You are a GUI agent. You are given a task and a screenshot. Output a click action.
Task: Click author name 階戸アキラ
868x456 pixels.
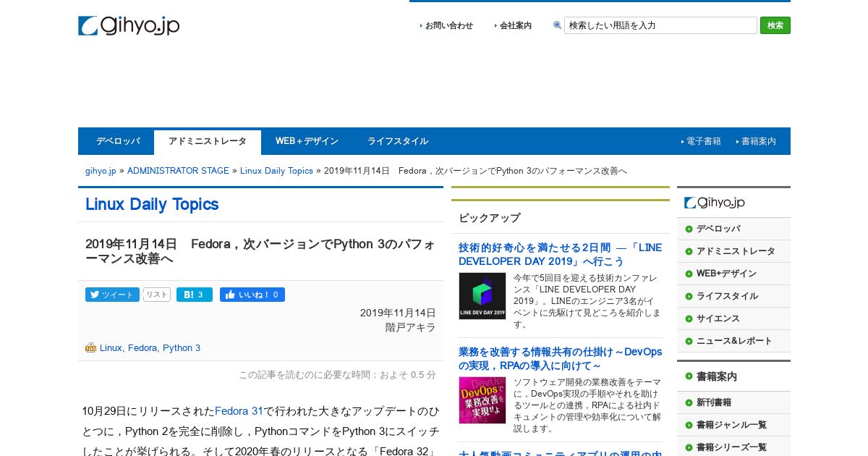[411, 327]
